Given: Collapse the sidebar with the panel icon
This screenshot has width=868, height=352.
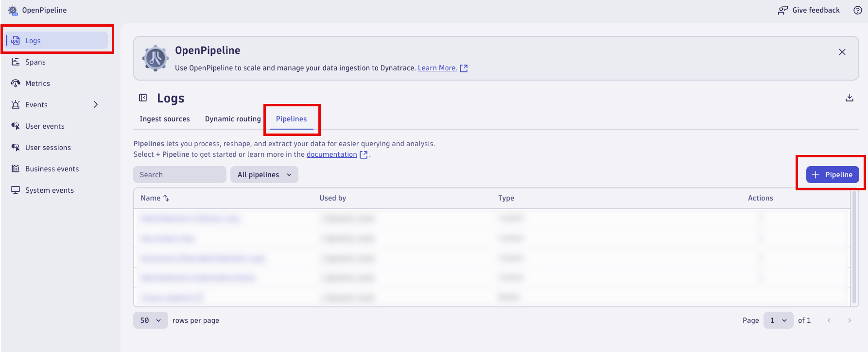Looking at the screenshot, I should click(x=143, y=98).
